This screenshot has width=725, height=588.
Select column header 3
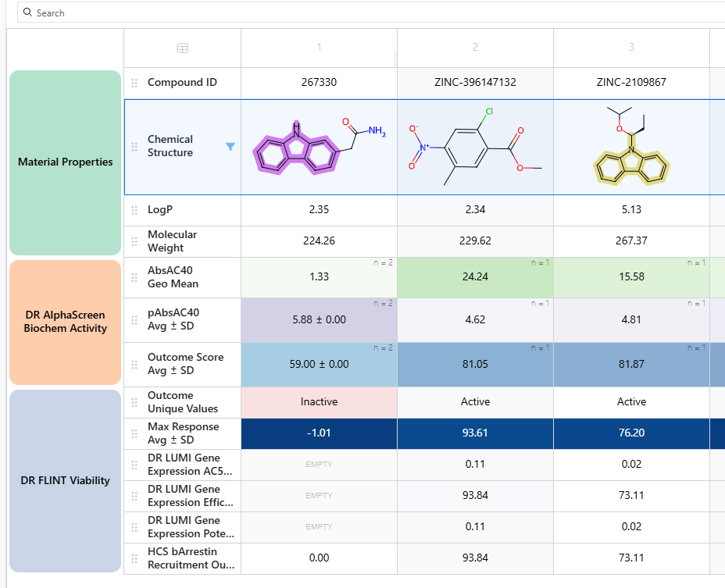(631, 48)
